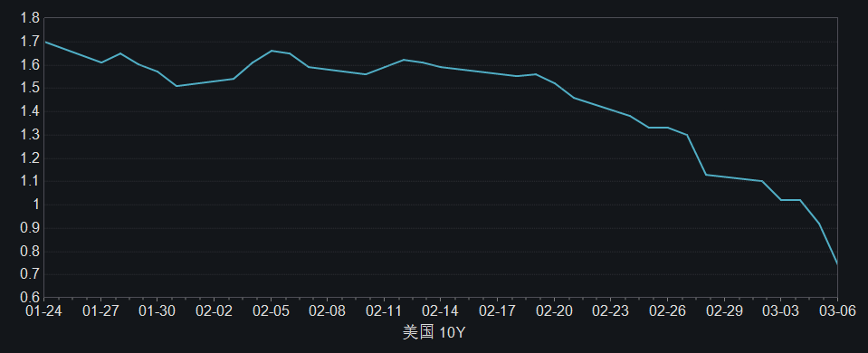Click the 1.8 y-axis value

pyautogui.click(x=29, y=18)
